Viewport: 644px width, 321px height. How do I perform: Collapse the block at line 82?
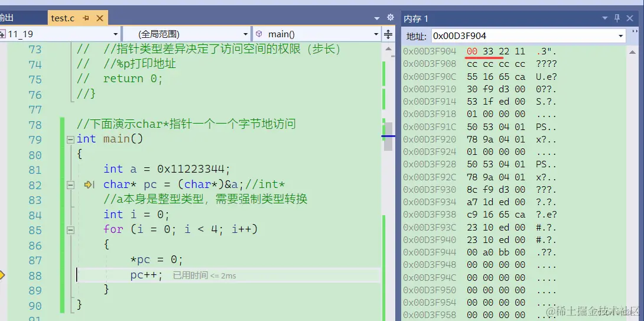click(70, 185)
